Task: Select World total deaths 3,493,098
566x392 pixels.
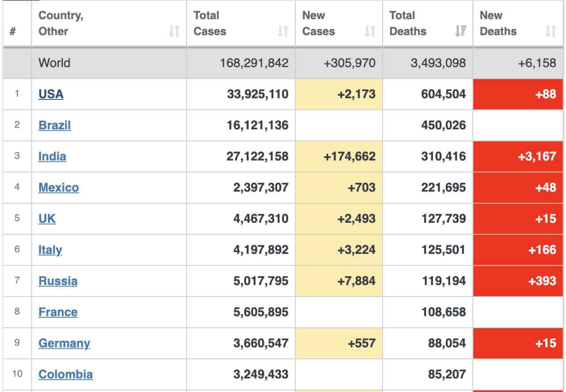Action: tap(438, 63)
